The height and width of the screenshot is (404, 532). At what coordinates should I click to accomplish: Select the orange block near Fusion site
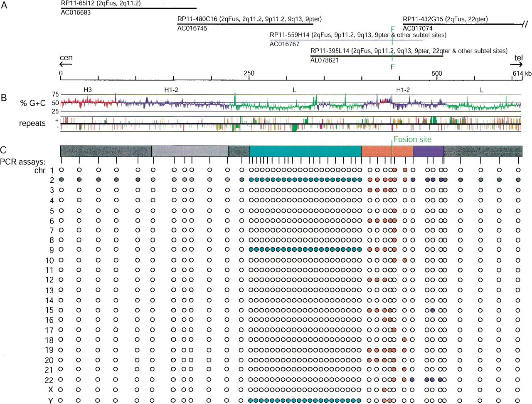[x=387, y=151]
